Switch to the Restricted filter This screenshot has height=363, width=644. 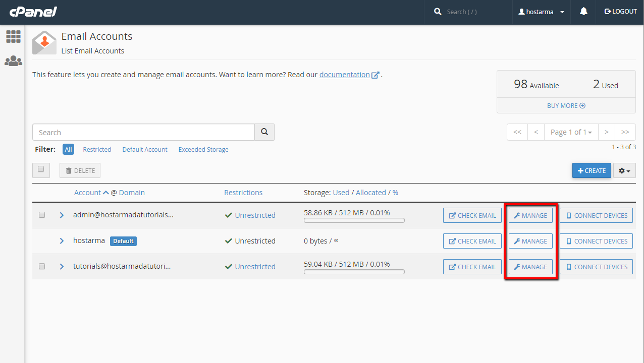click(x=97, y=149)
